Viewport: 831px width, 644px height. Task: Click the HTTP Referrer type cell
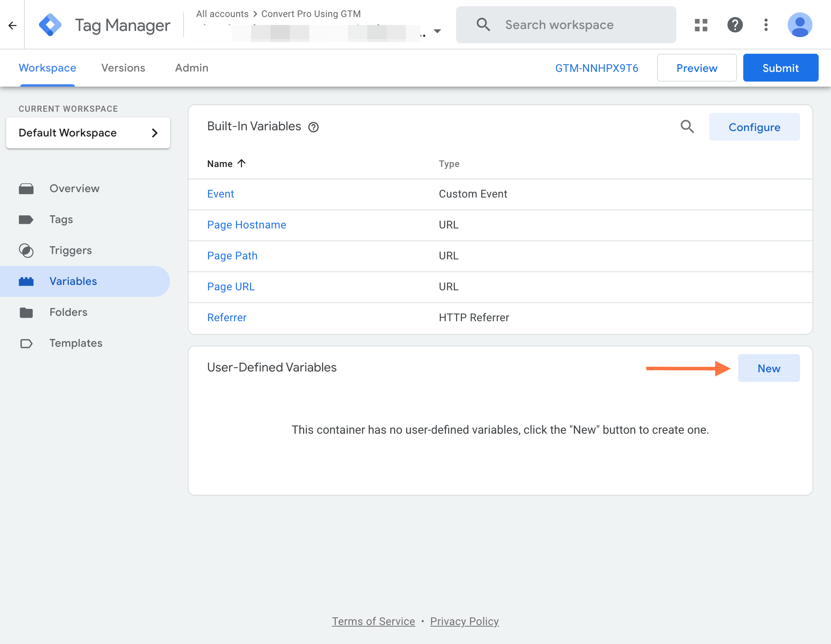pyautogui.click(x=474, y=318)
